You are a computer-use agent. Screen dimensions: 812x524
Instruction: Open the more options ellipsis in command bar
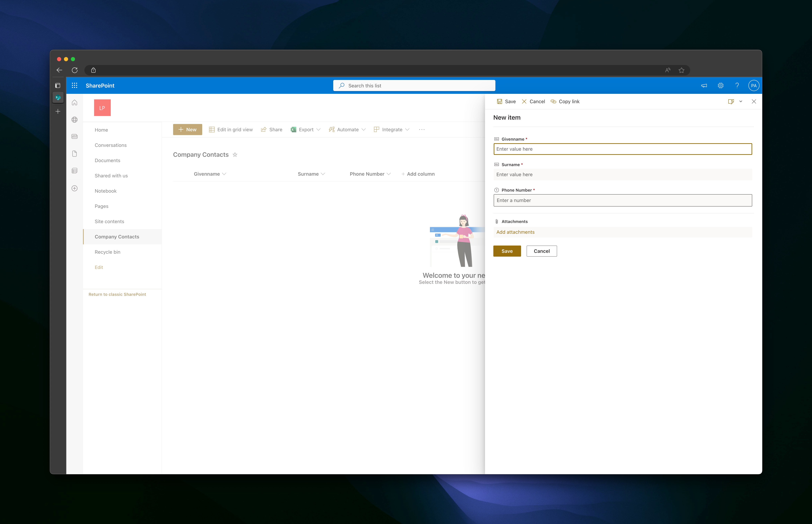pyautogui.click(x=422, y=129)
